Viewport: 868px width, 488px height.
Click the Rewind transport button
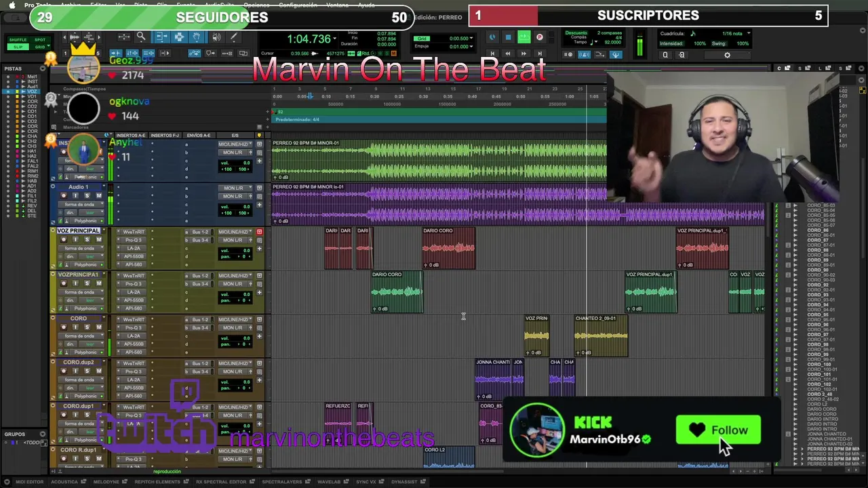click(508, 54)
